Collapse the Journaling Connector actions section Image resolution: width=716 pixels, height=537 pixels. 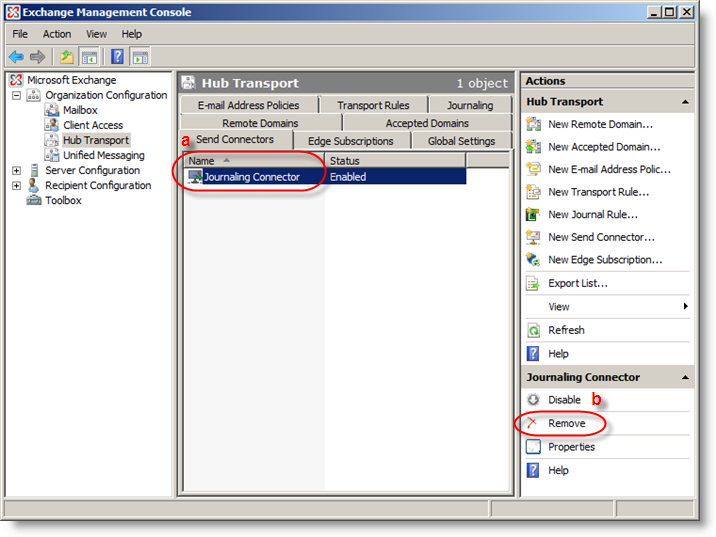(x=685, y=377)
